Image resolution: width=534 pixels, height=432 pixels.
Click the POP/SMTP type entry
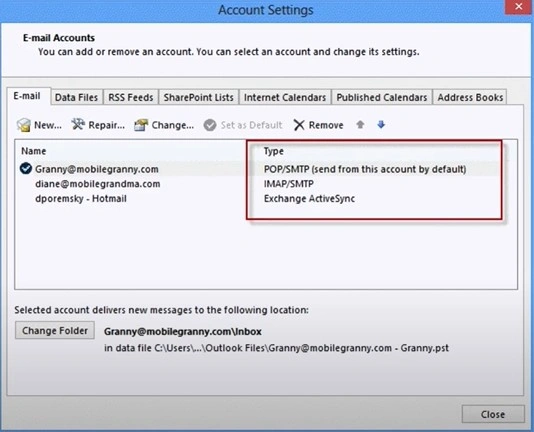click(365, 169)
